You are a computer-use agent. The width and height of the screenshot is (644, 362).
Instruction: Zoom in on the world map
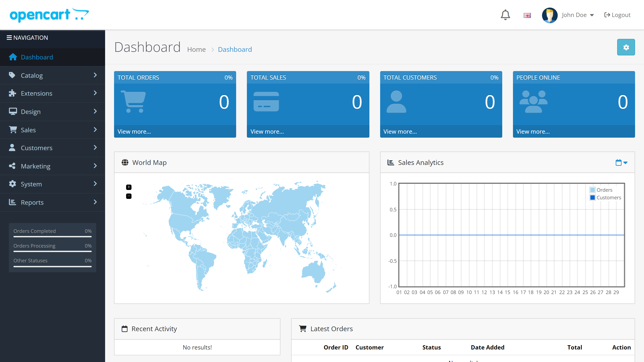coord(129,187)
